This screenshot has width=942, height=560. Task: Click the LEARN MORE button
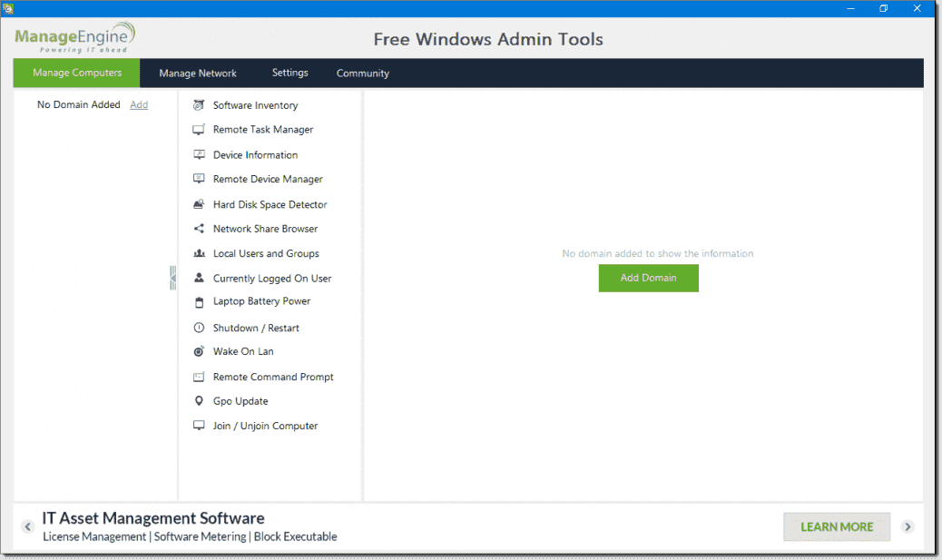click(837, 527)
